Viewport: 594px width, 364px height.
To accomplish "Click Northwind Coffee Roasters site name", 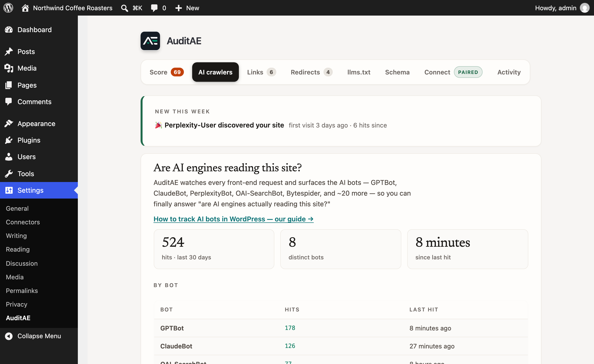I will tap(73, 8).
